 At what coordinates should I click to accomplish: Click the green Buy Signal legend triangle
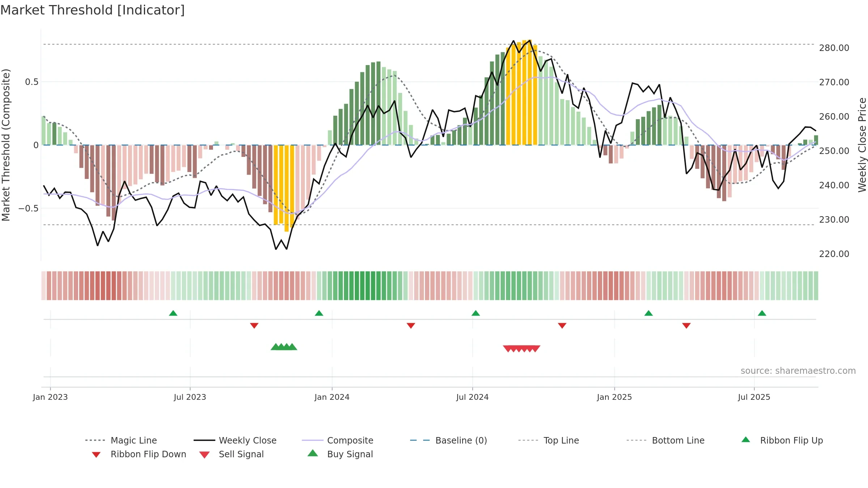tap(313, 453)
